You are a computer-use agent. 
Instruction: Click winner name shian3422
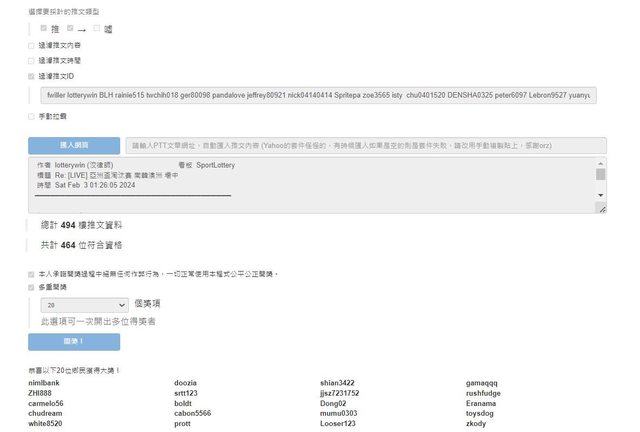click(x=337, y=383)
